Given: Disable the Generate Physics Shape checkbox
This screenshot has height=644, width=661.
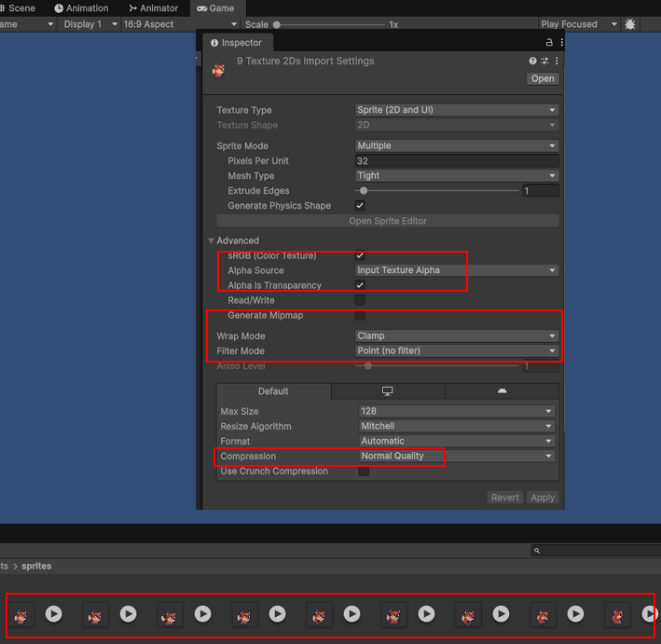Looking at the screenshot, I should point(360,206).
